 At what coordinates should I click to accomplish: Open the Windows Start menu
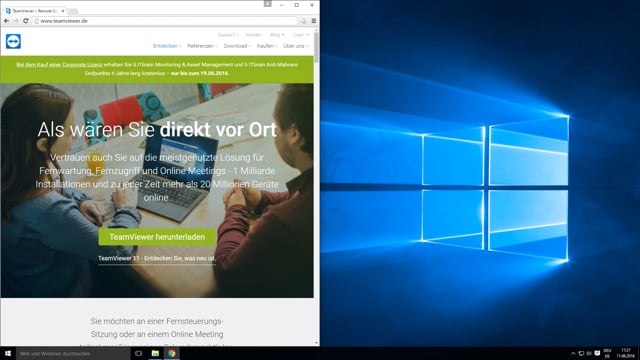pos(8,353)
